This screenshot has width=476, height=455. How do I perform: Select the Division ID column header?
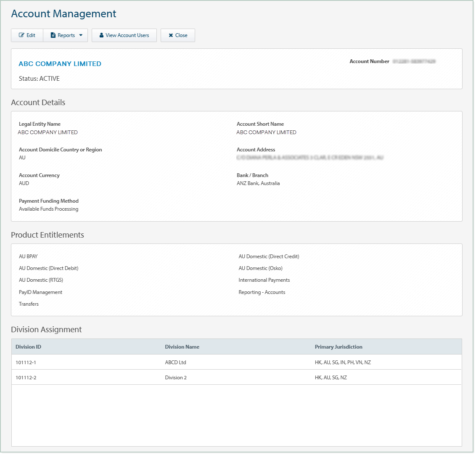[28, 347]
